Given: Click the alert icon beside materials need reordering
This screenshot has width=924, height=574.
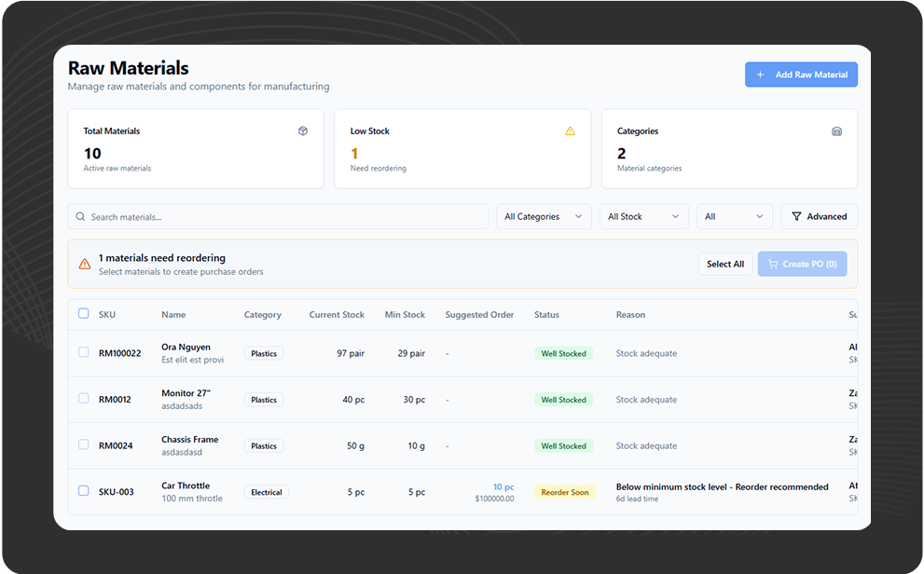Looking at the screenshot, I should [85, 264].
